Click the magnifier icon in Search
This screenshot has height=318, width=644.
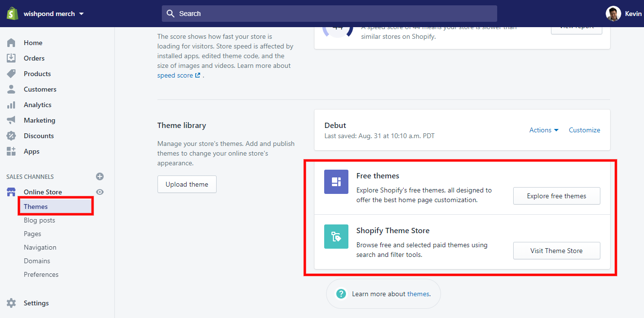pos(171,14)
